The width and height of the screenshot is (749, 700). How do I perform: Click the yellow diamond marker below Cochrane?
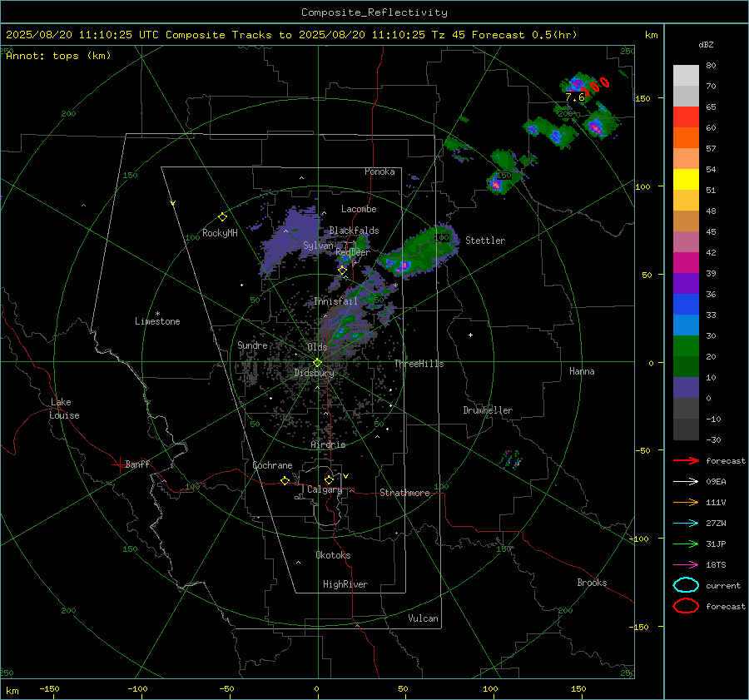click(285, 481)
